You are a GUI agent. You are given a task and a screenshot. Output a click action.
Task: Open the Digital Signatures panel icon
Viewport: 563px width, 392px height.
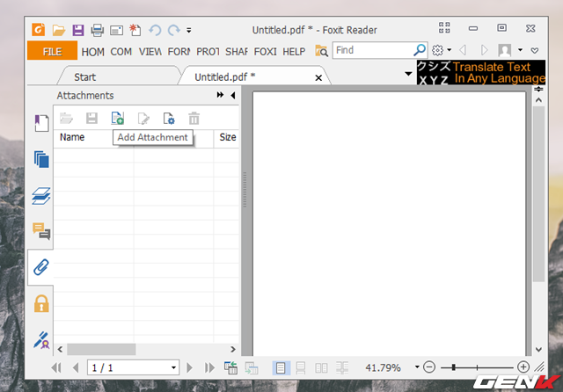click(x=41, y=340)
